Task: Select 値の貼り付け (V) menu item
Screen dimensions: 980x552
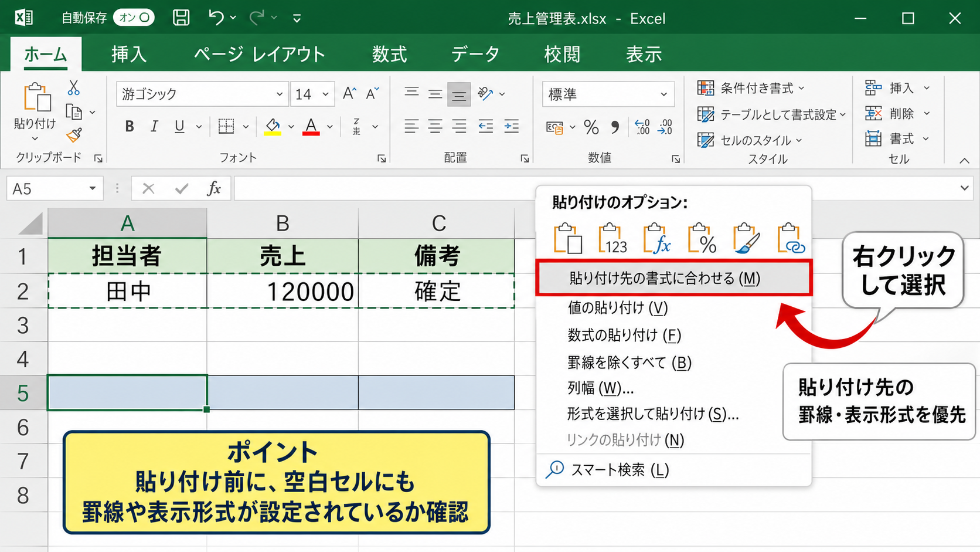Action: [x=618, y=307]
